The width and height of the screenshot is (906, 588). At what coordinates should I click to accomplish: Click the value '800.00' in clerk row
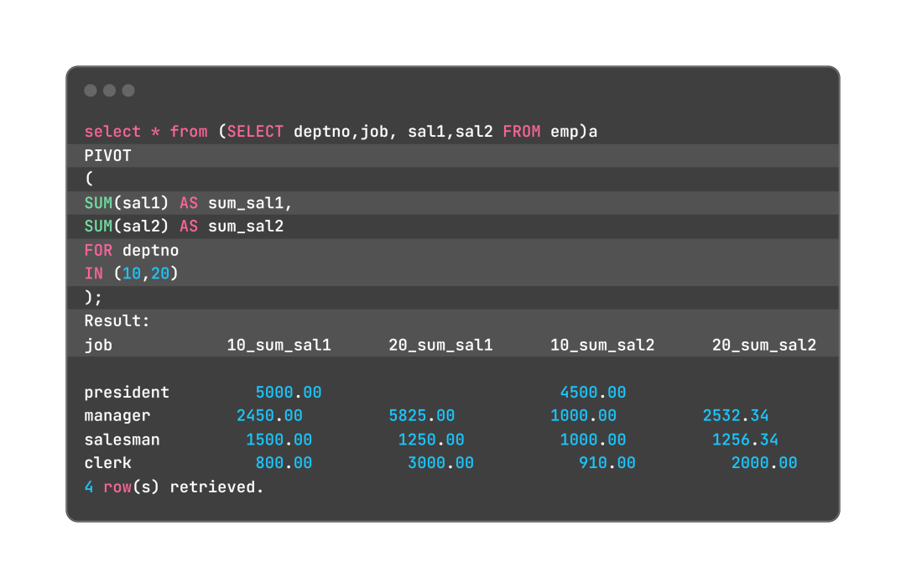[x=284, y=463]
